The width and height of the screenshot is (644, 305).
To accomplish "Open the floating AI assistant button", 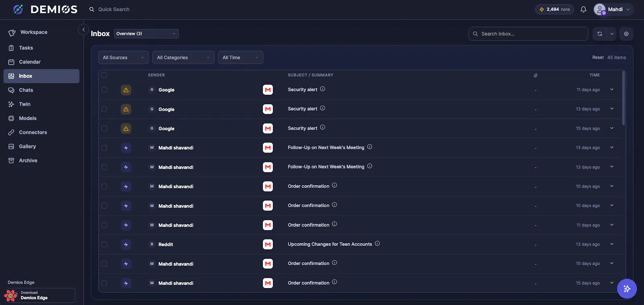I will tap(627, 289).
